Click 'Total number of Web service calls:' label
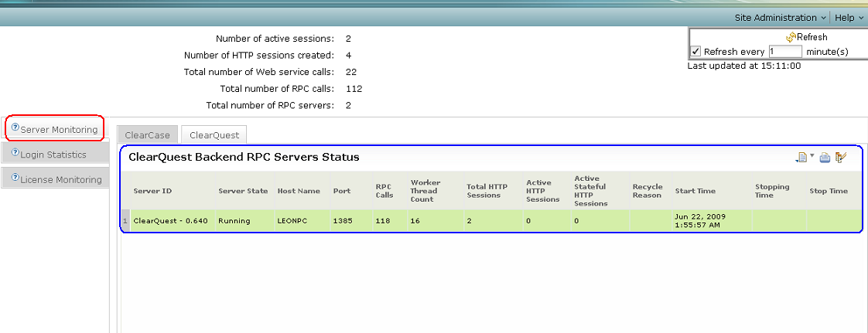This screenshot has width=868, height=333. 259,72
